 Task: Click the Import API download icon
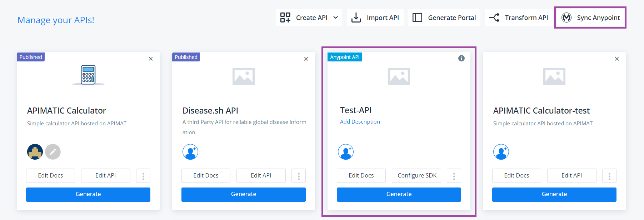pos(356,17)
